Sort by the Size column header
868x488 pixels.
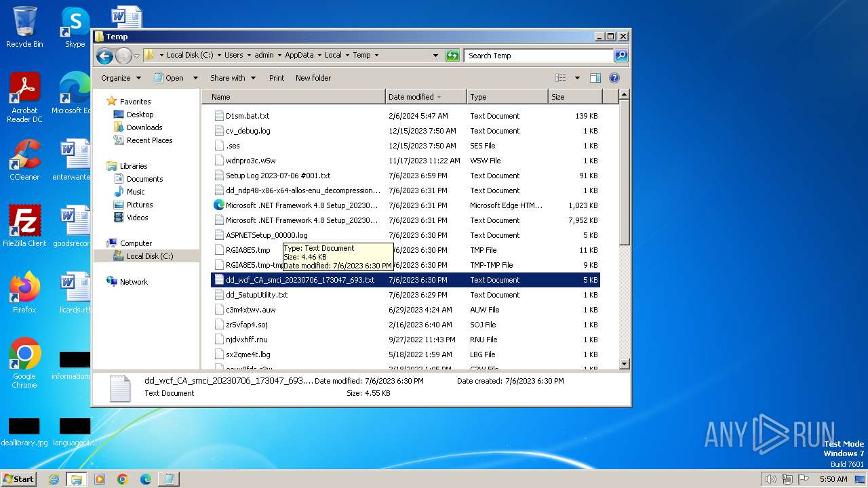click(x=575, y=97)
